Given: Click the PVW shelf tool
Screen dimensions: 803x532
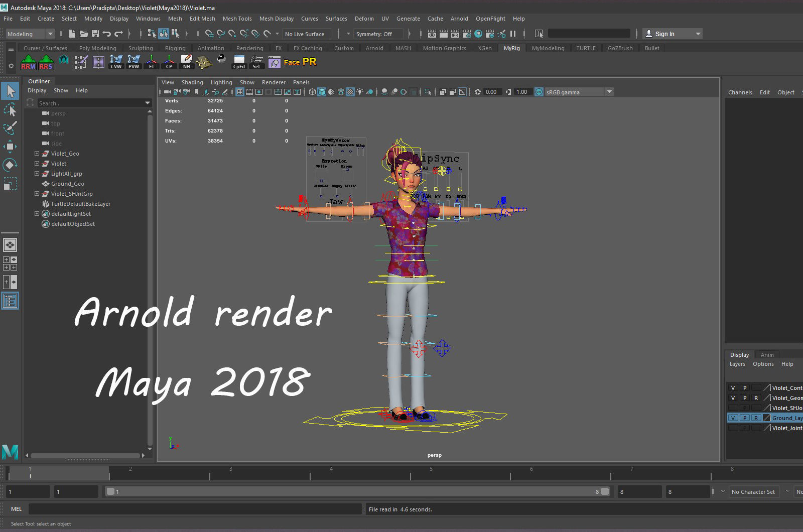Looking at the screenshot, I should [133, 62].
